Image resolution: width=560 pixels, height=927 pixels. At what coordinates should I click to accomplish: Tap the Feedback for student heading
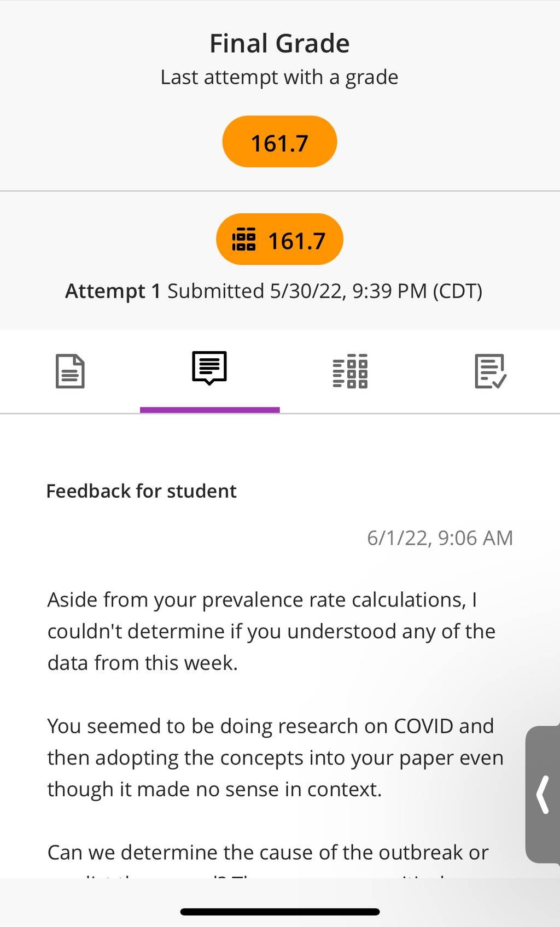141,491
